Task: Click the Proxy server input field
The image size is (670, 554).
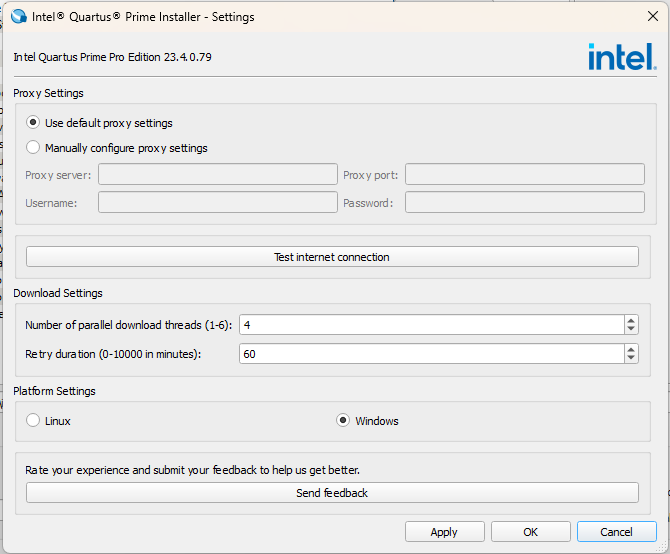Action: 218,174
